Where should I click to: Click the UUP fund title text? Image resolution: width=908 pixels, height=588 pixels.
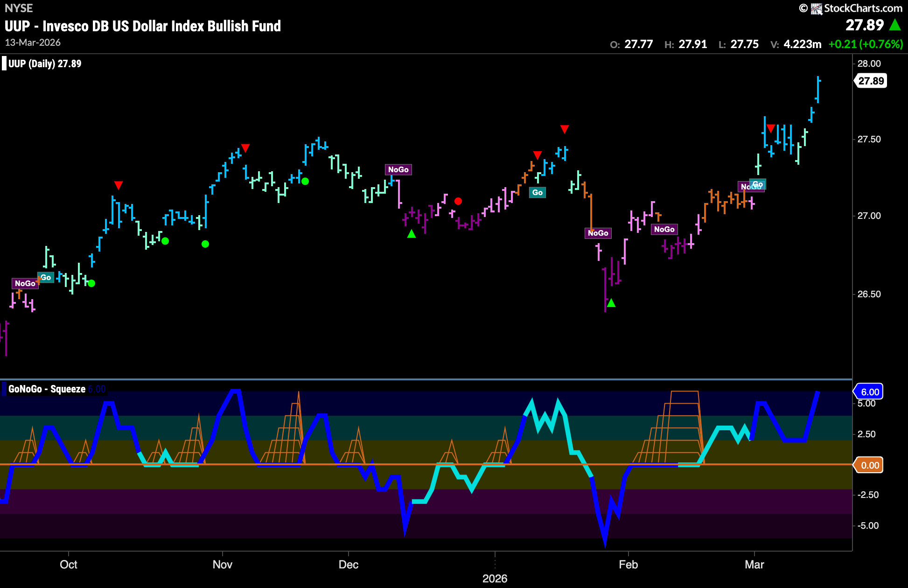(x=143, y=26)
